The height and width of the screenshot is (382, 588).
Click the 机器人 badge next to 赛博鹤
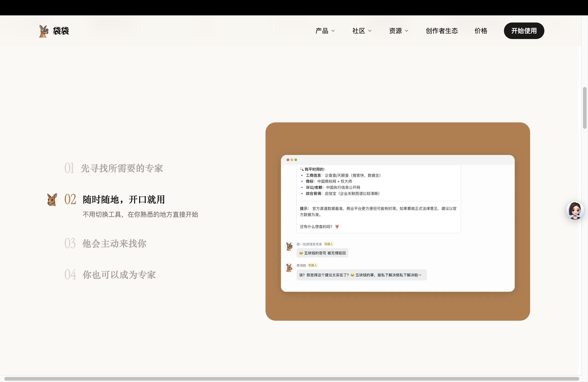(x=313, y=265)
